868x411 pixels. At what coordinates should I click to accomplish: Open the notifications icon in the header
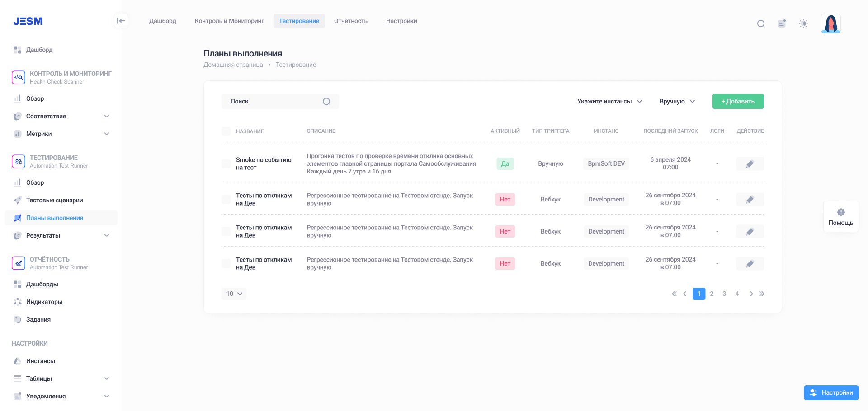pos(782,23)
